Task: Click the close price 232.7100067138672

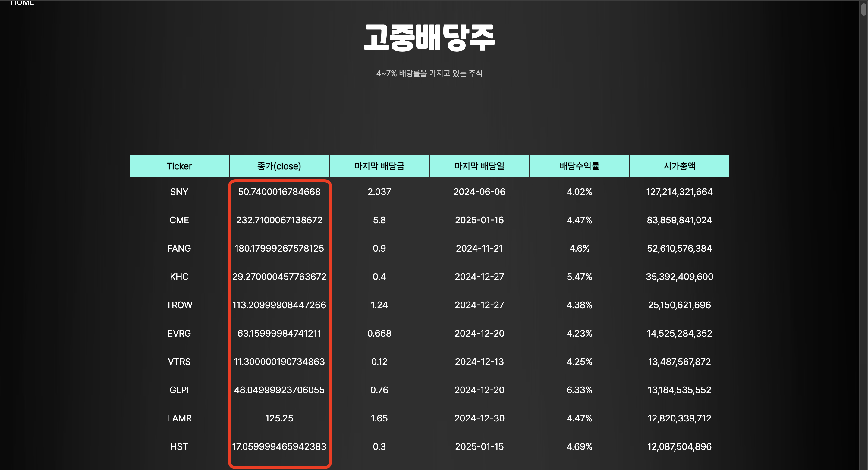Action: 279,220
